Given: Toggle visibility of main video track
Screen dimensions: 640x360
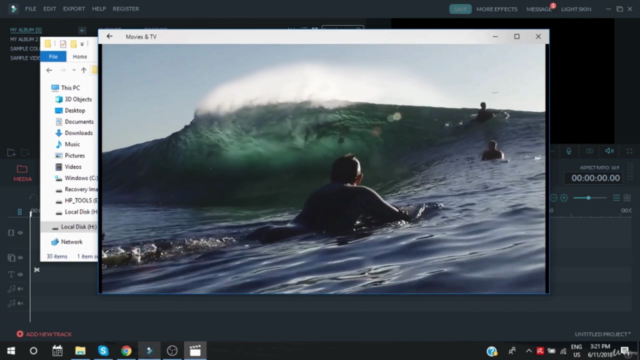Looking at the screenshot, I should (20, 233).
